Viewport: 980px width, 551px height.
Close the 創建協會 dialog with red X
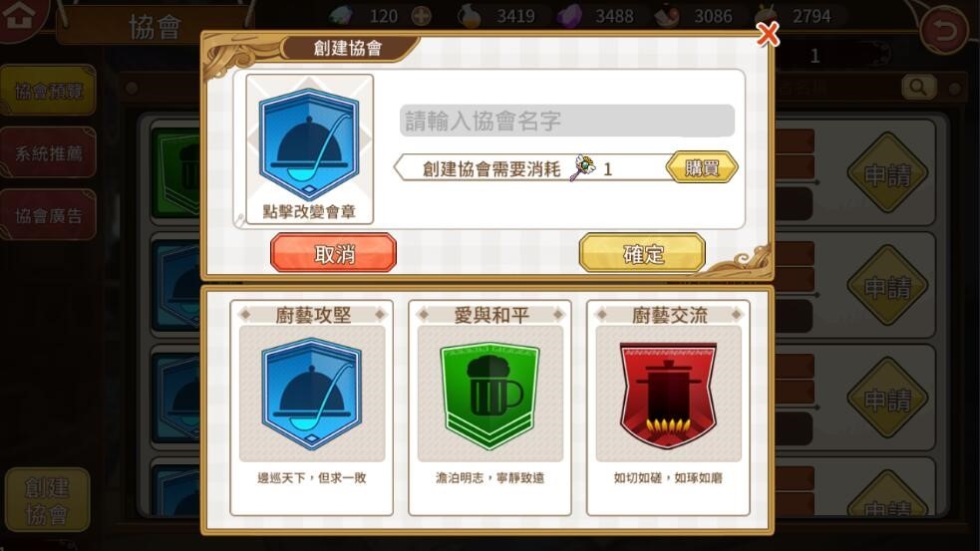click(768, 34)
